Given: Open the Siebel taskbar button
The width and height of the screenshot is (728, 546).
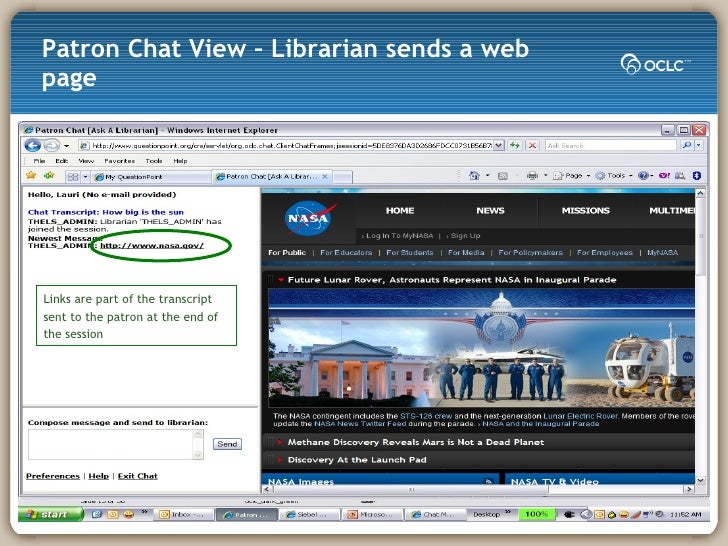Looking at the screenshot, I should coord(309,514).
